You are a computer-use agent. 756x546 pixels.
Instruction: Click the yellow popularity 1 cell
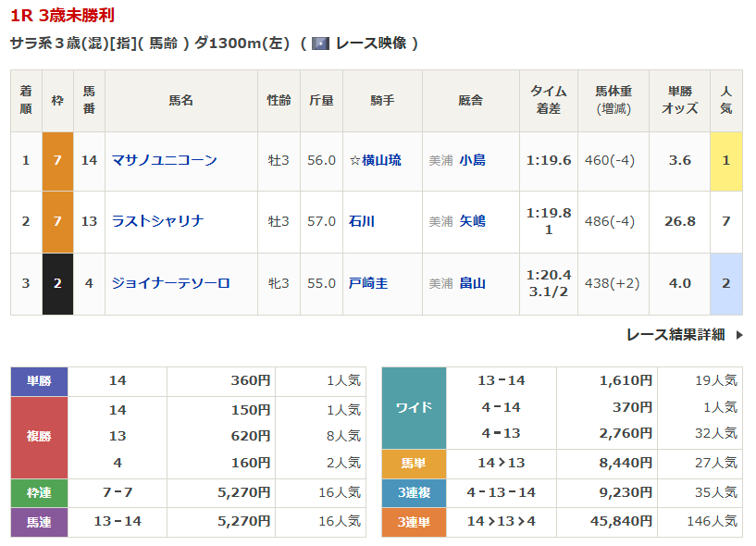tap(725, 160)
